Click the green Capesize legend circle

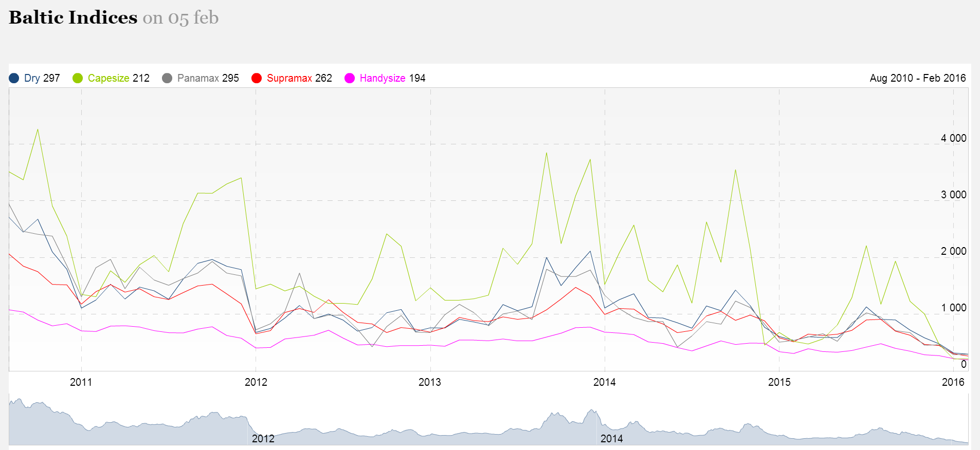tap(78, 78)
